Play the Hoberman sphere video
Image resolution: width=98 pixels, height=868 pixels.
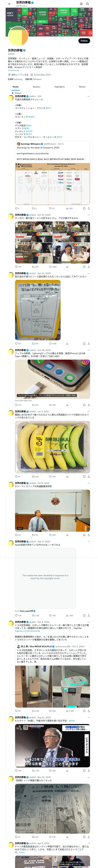point(52,511)
